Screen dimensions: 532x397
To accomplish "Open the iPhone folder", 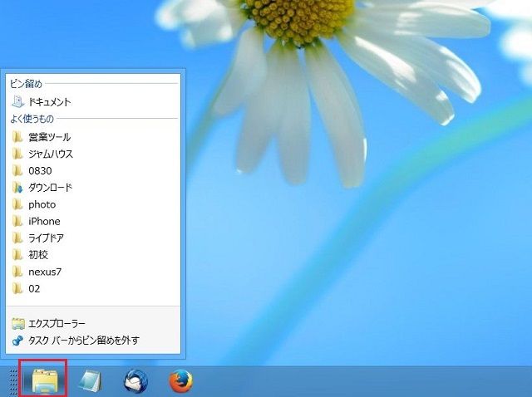I will (x=93, y=221).
